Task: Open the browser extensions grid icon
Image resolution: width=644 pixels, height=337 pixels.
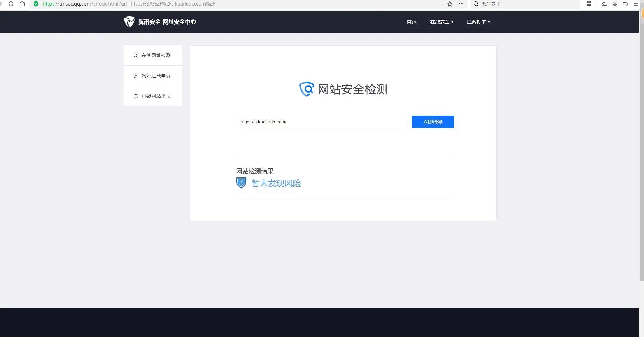Action: click(x=589, y=4)
